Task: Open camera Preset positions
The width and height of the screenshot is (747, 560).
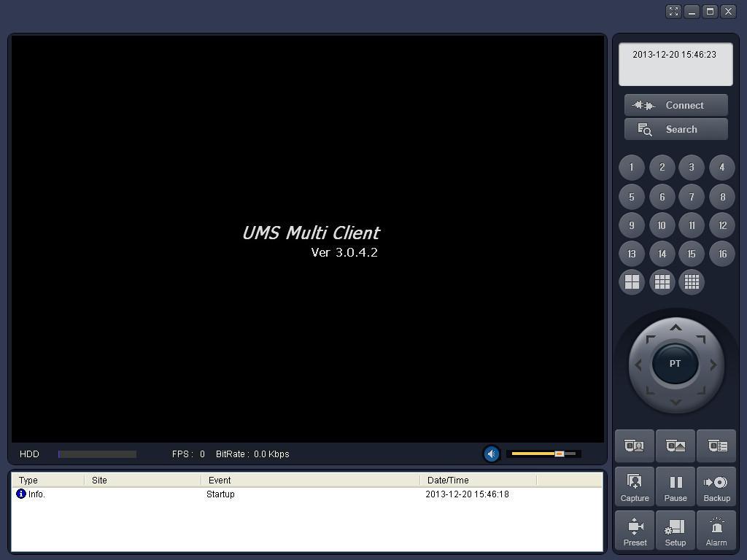Action: point(634,531)
